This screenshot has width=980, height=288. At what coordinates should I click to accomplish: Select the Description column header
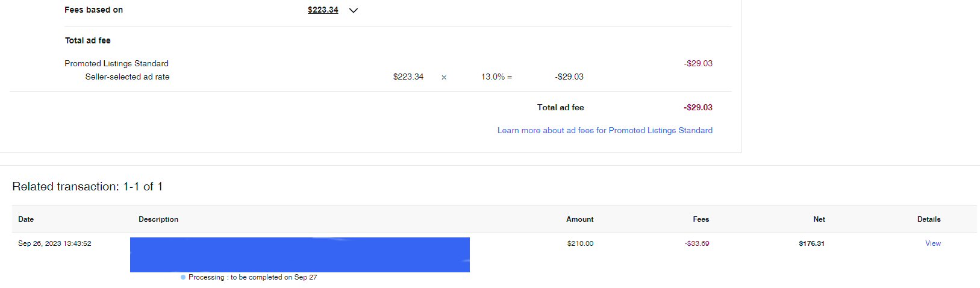click(x=158, y=219)
